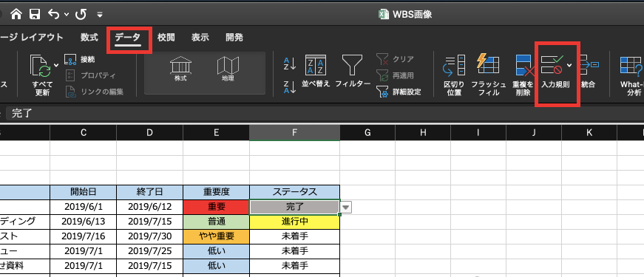This screenshot has height=277, width=644.
Task: Open the status dropdown in cell F
Action: pos(346,208)
